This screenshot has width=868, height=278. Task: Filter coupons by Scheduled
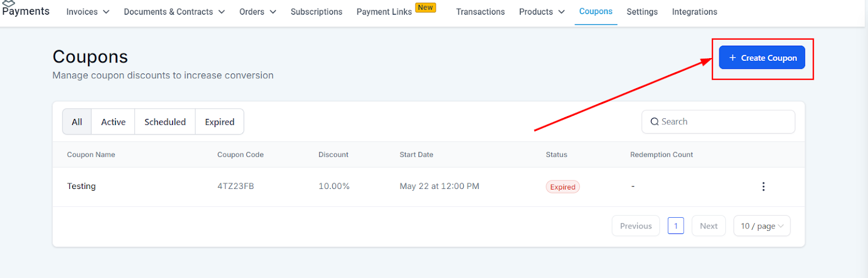coord(165,122)
